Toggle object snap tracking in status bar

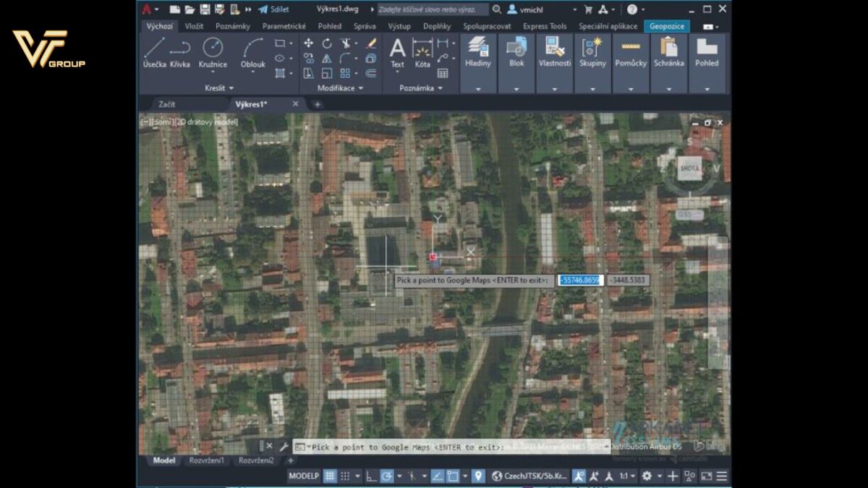coord(437,476)
